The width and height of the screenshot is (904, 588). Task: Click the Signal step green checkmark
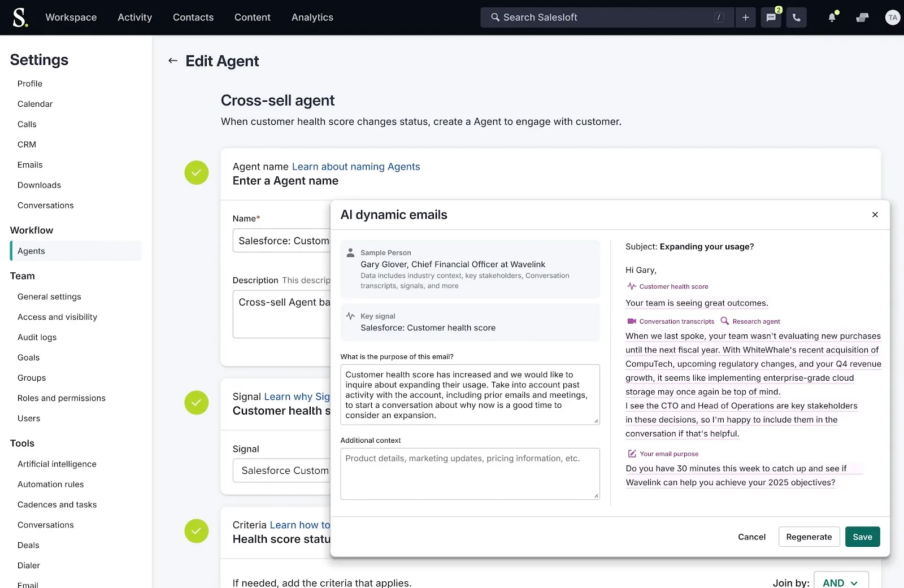pyautogui.click(x=197, y=403)
